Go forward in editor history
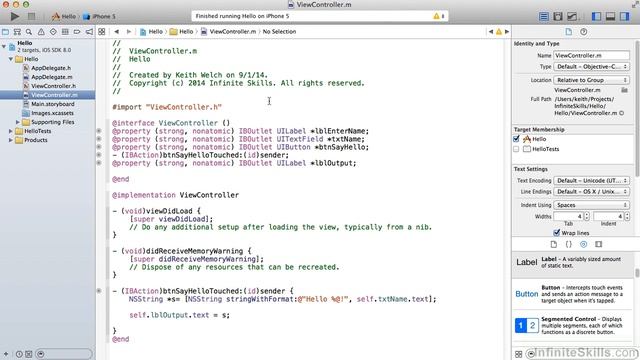The width and height of the screenshot is (640, 360). pos(129,31)
